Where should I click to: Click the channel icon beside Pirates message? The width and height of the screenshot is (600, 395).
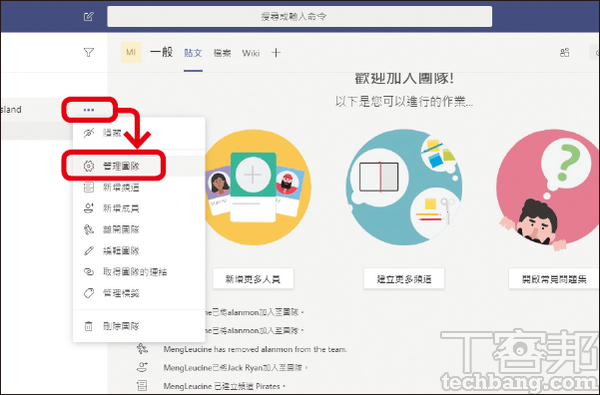pyautogui.click(x=142, y=386)
